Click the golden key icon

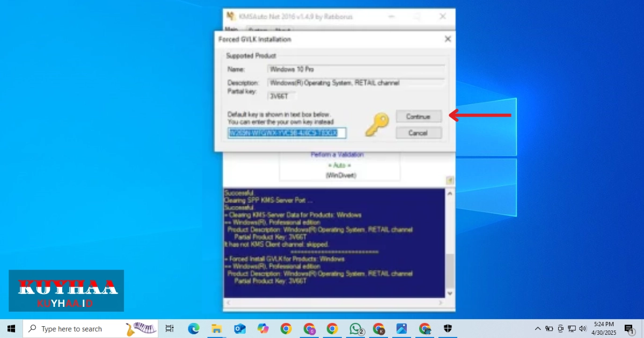[x=377, y=126]
